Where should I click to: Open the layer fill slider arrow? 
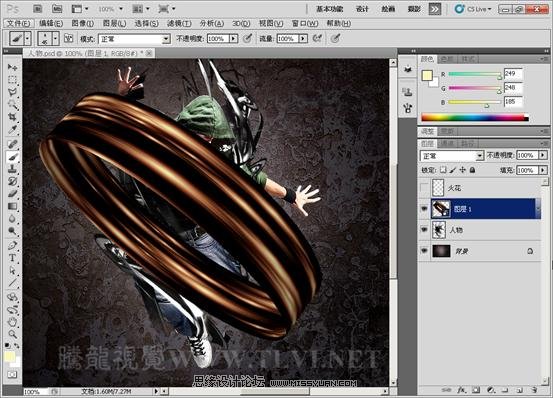pyautogui.click(x=543, y=170)
